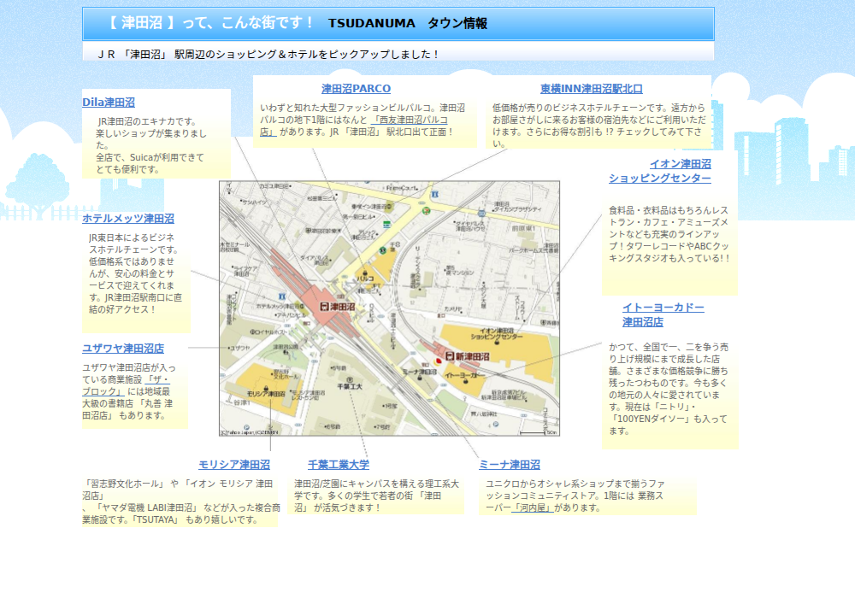Click the 新津田沼 station icon on map

pos(450,355)
